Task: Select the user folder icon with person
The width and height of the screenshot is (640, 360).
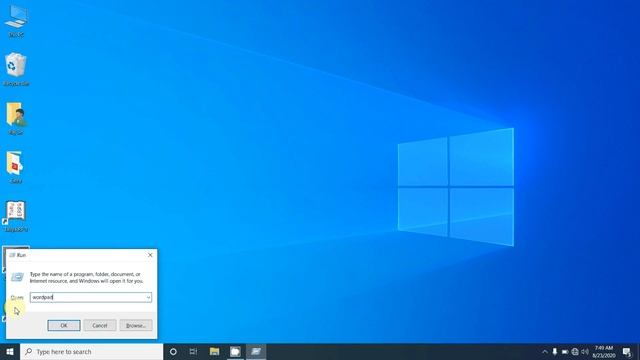Action: tap(16, 118)
